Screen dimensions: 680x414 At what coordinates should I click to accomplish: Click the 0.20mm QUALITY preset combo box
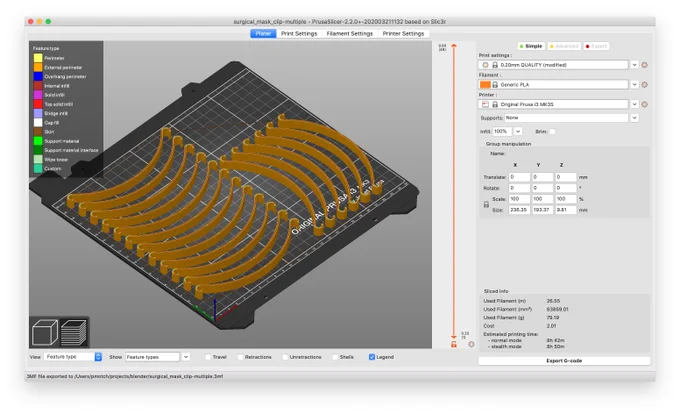(x=553, y=65)
